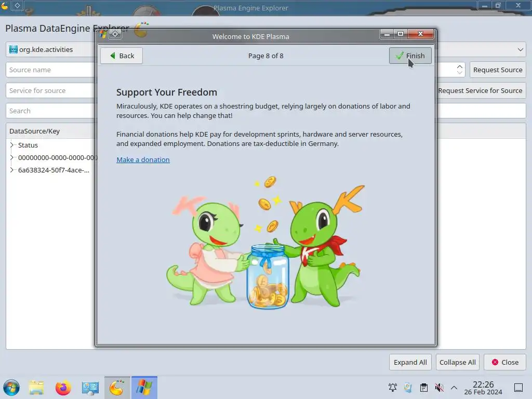The height and width of the screenshot is (399, 532).
Task: Switch to Welcome Center taskbar entry
Action: tap(144, 388)
